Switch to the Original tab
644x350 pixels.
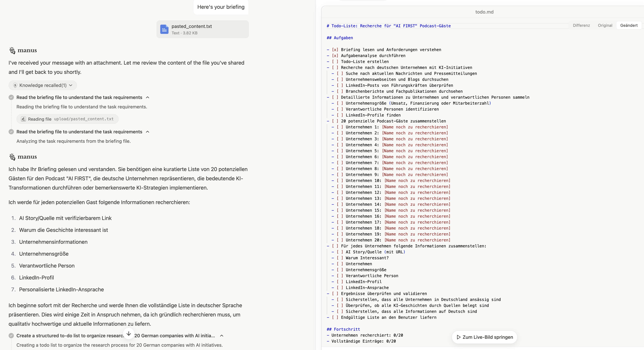[605, 26]
